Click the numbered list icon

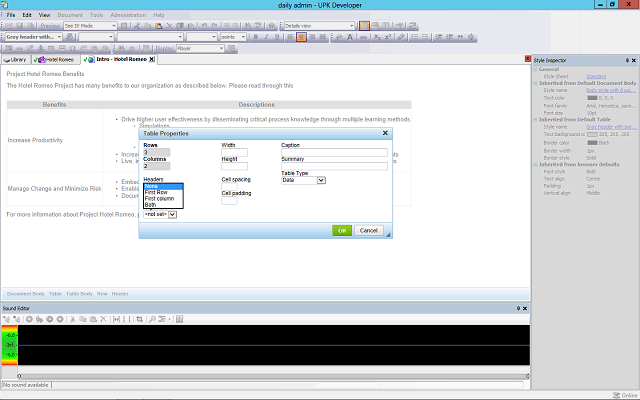(x=415, y=37)
